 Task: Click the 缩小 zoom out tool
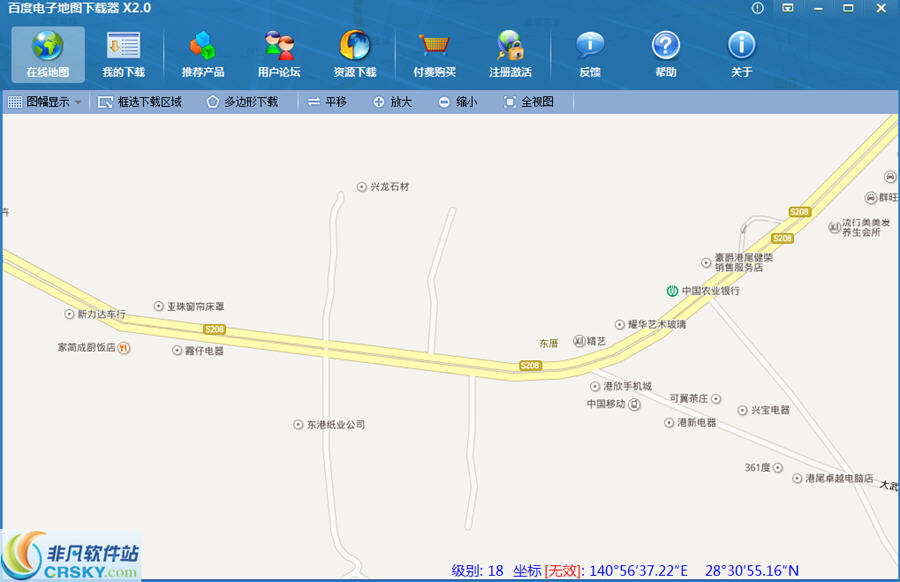pyautogui.click(x=457, y=102)
